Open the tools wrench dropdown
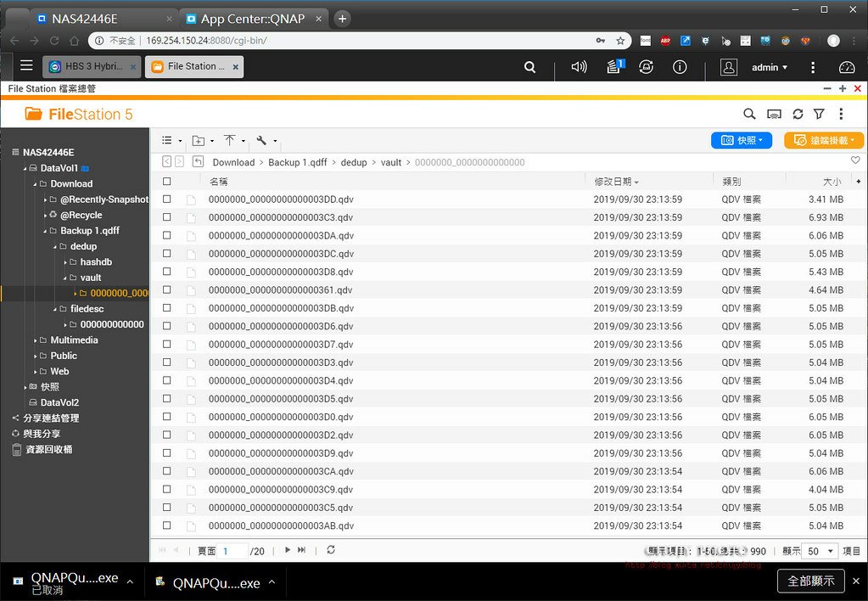Viewport: 868px width, 601px height. [x=266, y=141]
